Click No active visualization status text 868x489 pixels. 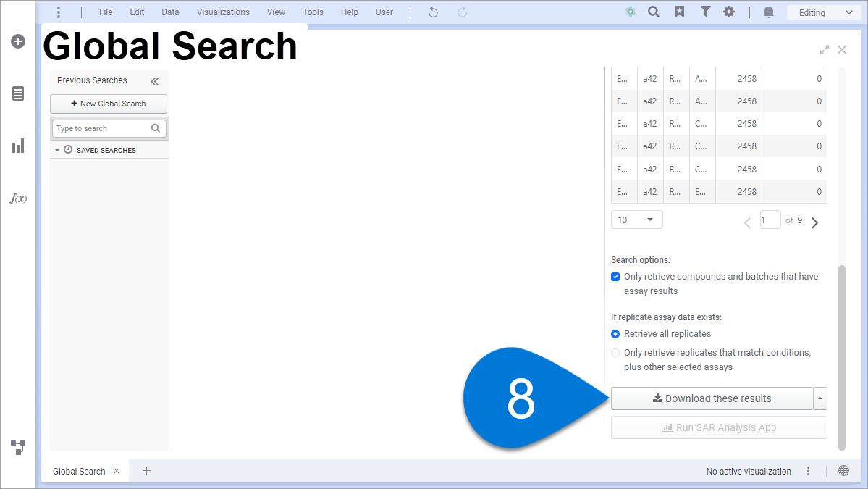pyautogui.click(x=749, y=472)
